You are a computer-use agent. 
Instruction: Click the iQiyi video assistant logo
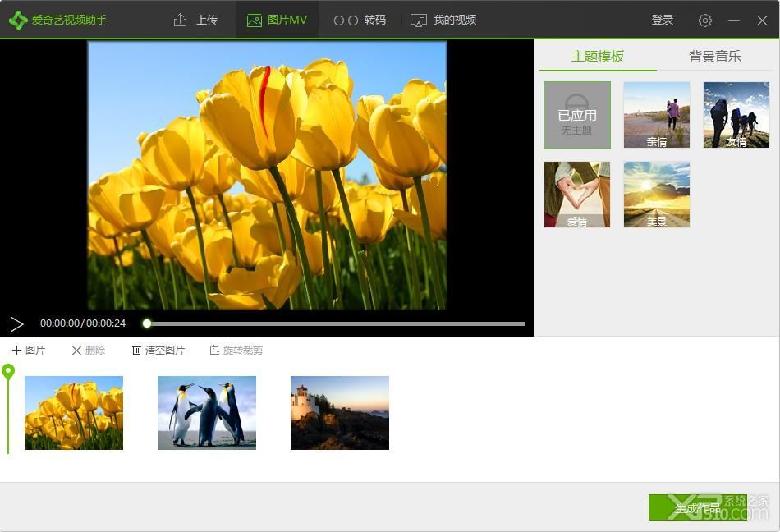coord(57,20)
